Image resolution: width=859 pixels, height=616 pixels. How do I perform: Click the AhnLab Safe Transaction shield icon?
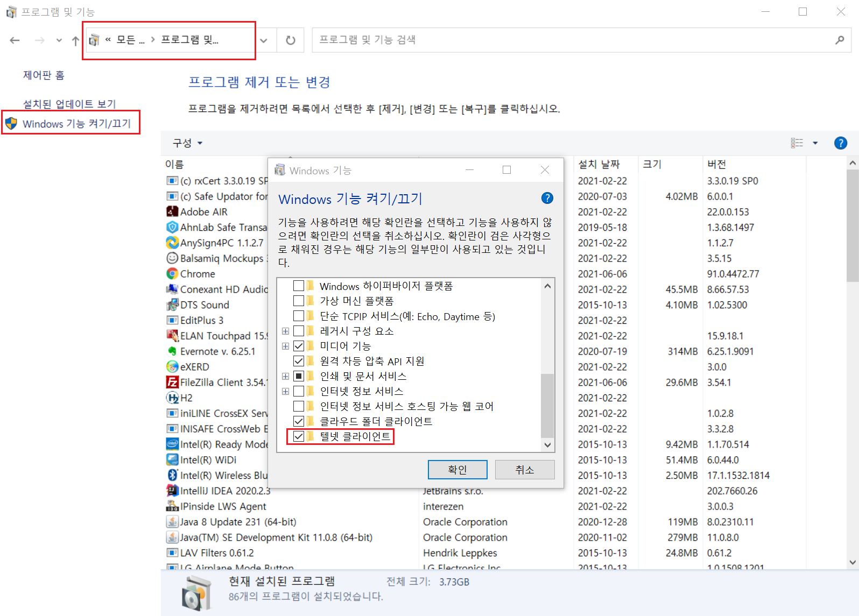[172, 227]
